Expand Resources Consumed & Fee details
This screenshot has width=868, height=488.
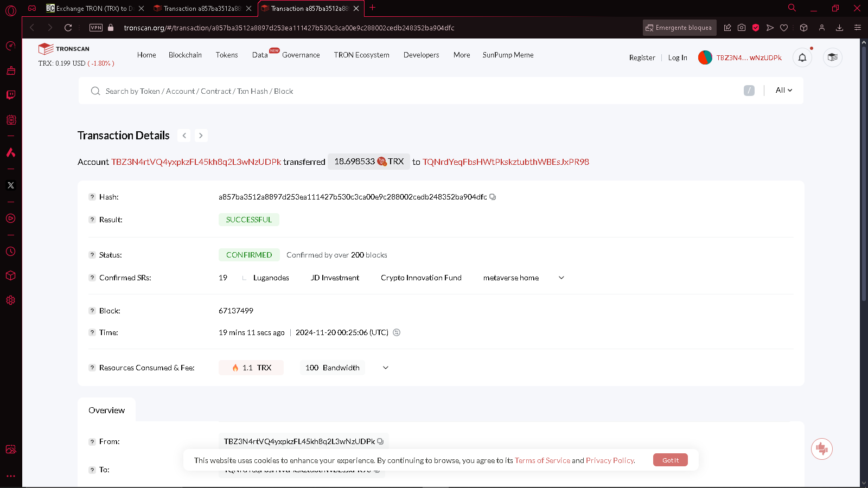coord(386,368)
